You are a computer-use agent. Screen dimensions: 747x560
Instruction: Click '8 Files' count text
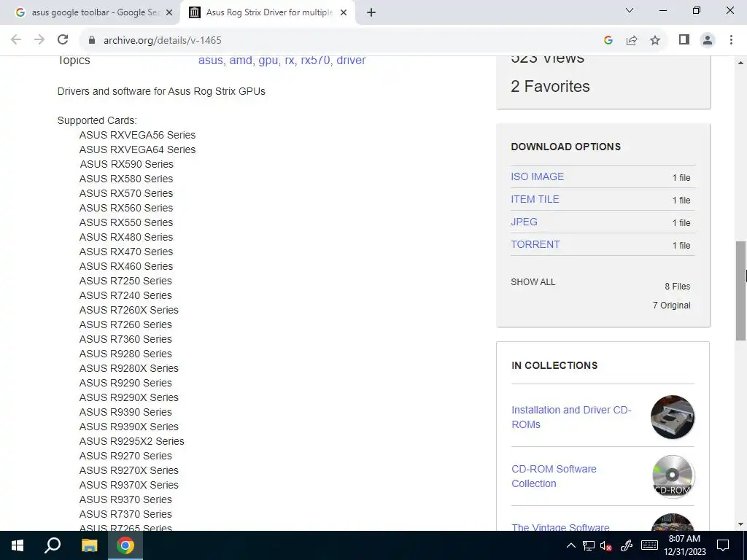click(678, 286)
